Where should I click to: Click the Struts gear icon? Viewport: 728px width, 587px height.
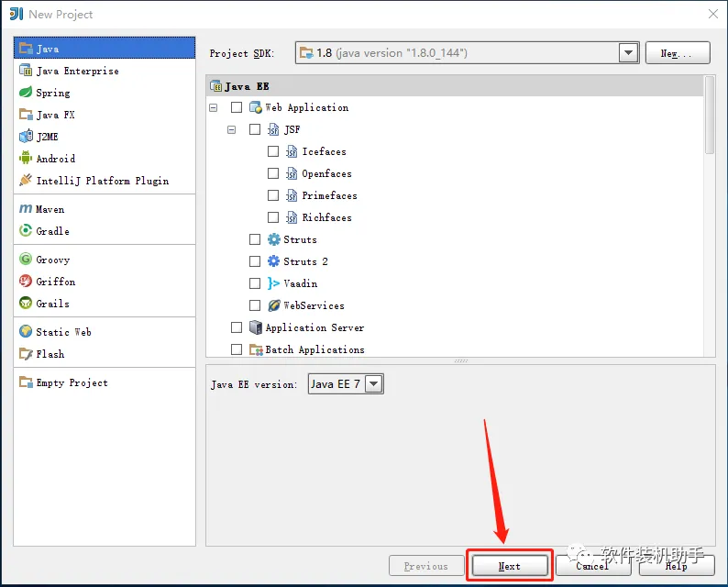274,239
